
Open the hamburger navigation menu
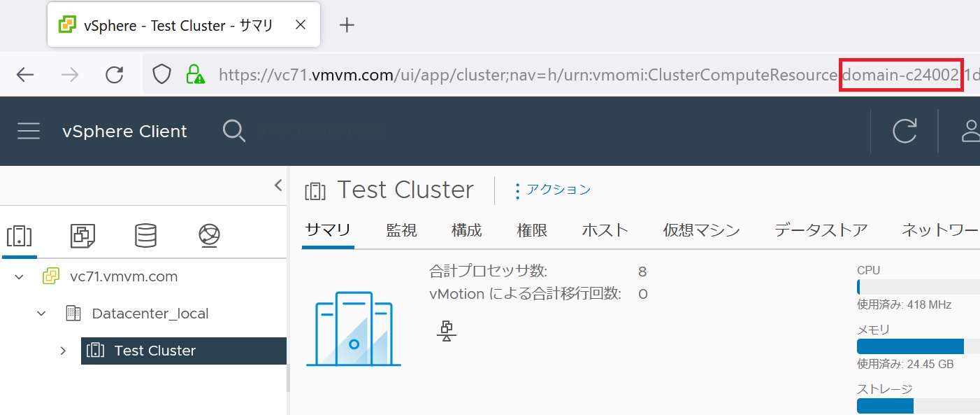click(28, 132)
